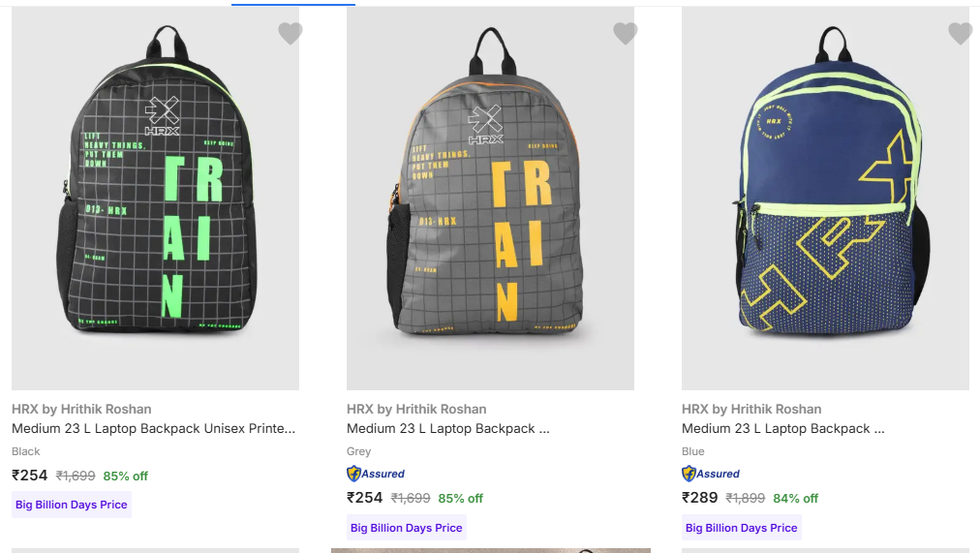Click Big Billion Days Price tag on blue backpack
This screenshot has width=980, height=553.
[x=742, y=528]
